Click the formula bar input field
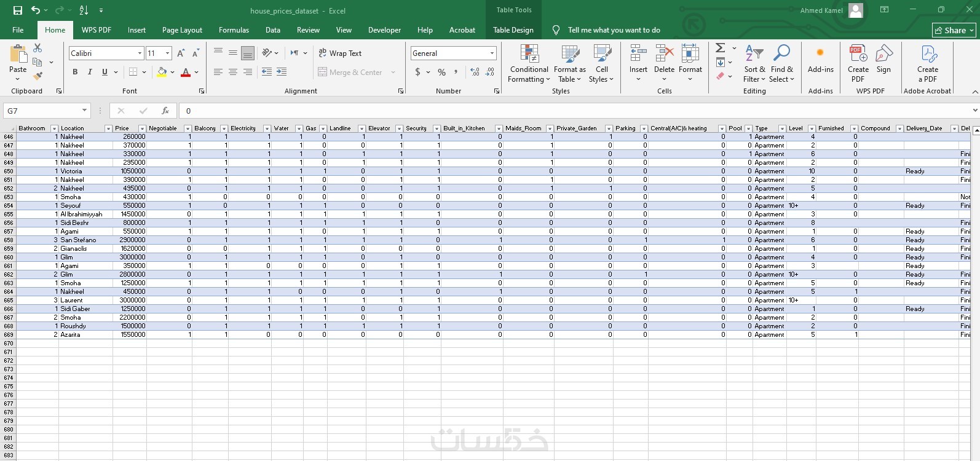Image resolution: width=980 pixels, height=461 pixels. 574,111
